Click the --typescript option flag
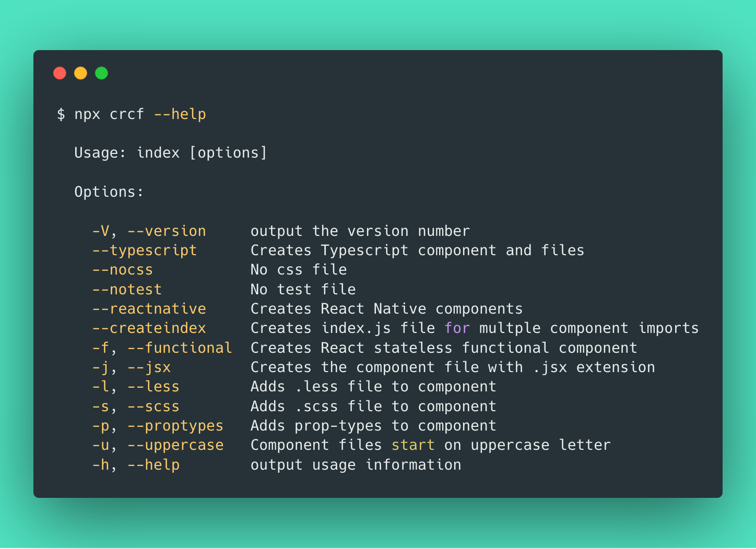The width and height of the screenshot is (756, 549). click(x=145, y=250)
